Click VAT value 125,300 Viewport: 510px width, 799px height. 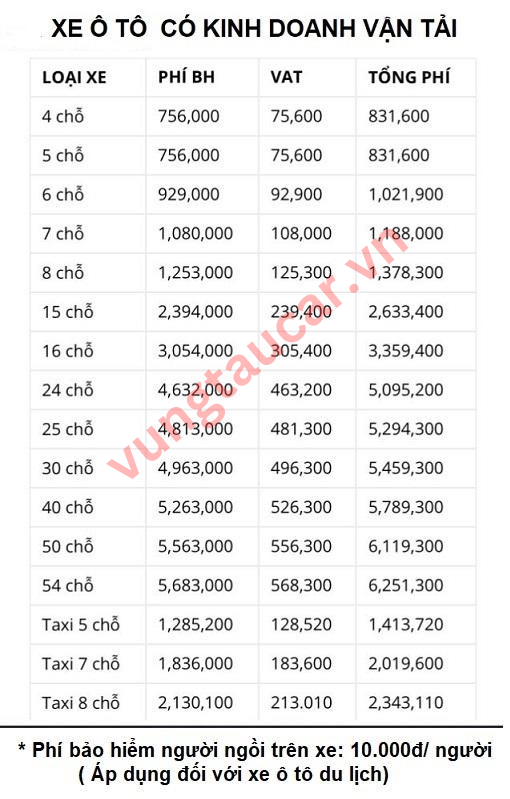point(301,273)
